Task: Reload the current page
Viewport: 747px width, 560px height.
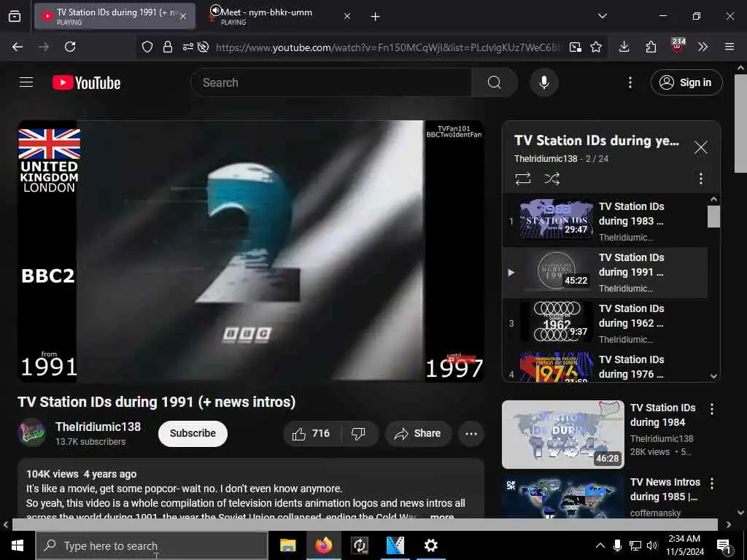Action: pyautogui.click(x=70, y=47)
